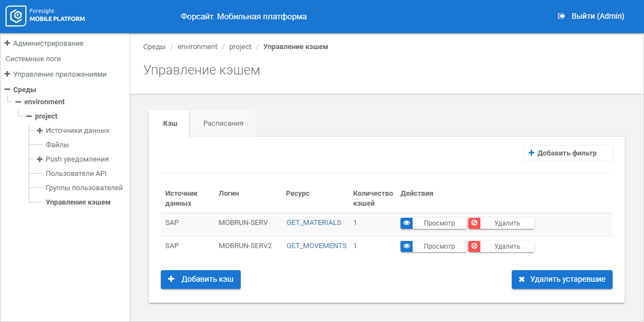
Task: Click SAP in the GET_MATERIALS row
Action: [x=172, y=223]
